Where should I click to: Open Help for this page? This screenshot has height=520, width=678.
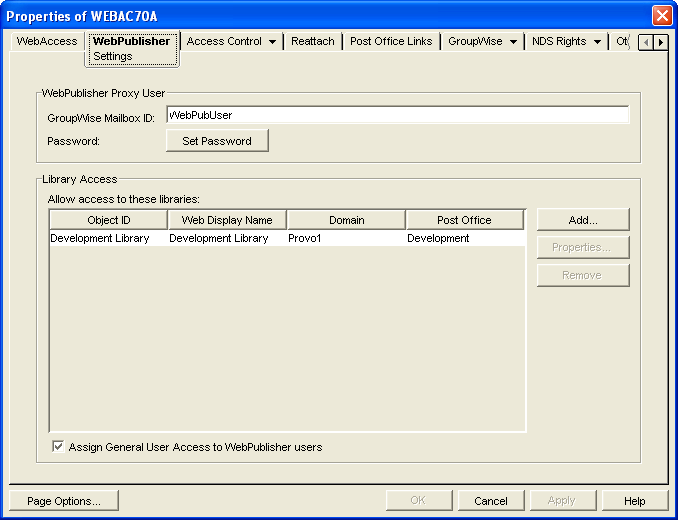[635, 501]
